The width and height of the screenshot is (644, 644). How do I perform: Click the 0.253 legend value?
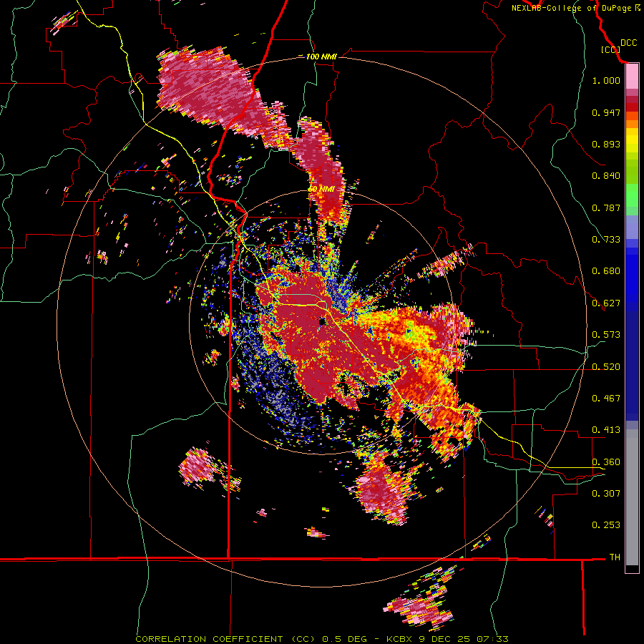coord(606,525)
